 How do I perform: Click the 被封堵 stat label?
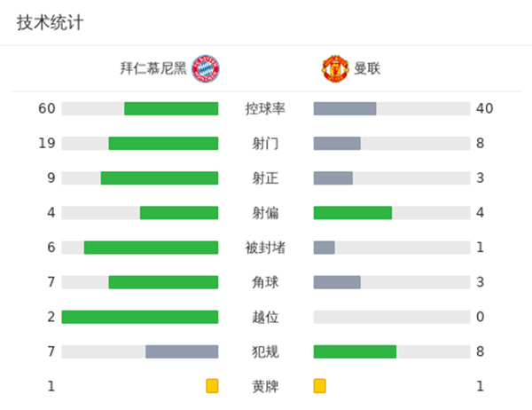click(265, 248)
